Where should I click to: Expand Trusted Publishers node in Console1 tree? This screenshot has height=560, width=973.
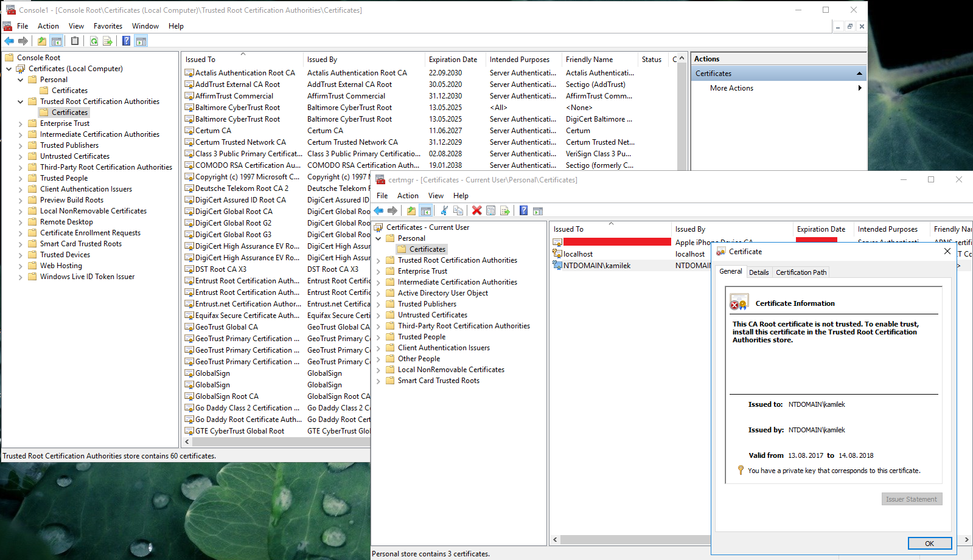[x=21, y=145]
